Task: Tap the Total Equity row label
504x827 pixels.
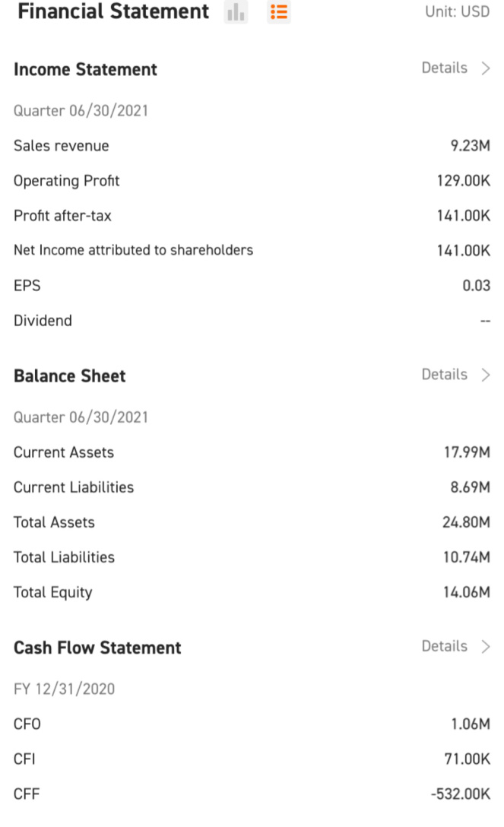Action: tap(52, 592)
